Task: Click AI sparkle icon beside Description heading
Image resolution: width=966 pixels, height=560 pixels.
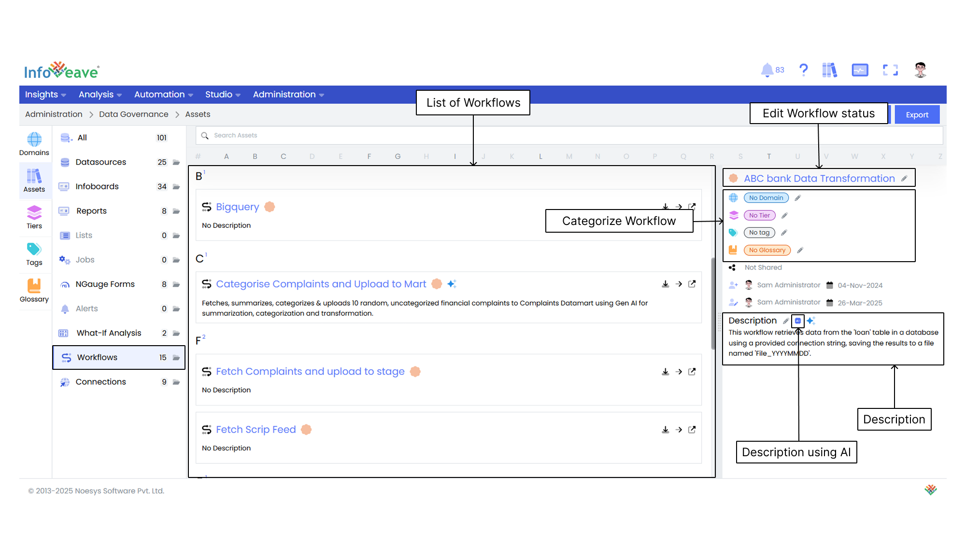Action: 811,321
